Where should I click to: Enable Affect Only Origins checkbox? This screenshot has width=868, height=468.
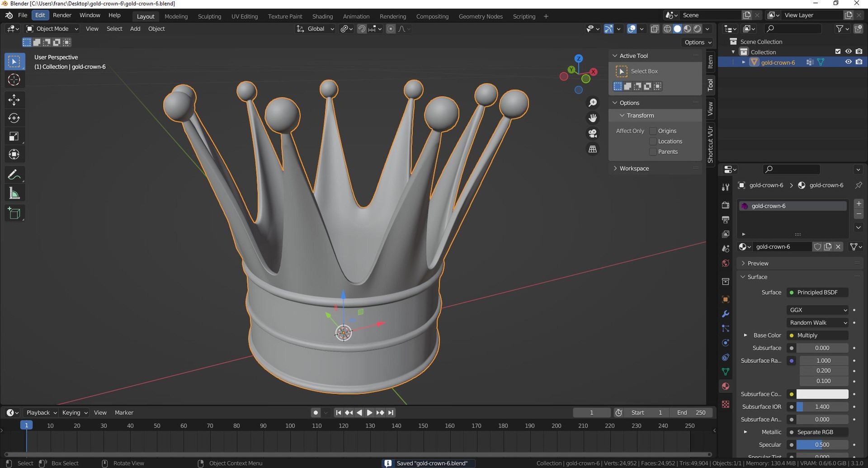[653, 131]
